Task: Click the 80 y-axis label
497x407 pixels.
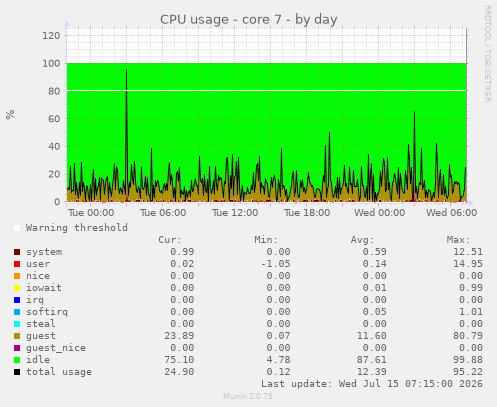Action: (x=54, y=91)
